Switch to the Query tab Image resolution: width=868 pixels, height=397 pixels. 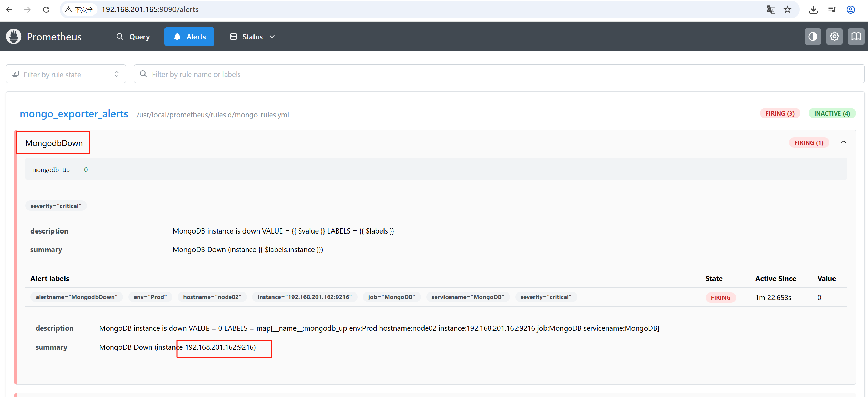(133, 37)
